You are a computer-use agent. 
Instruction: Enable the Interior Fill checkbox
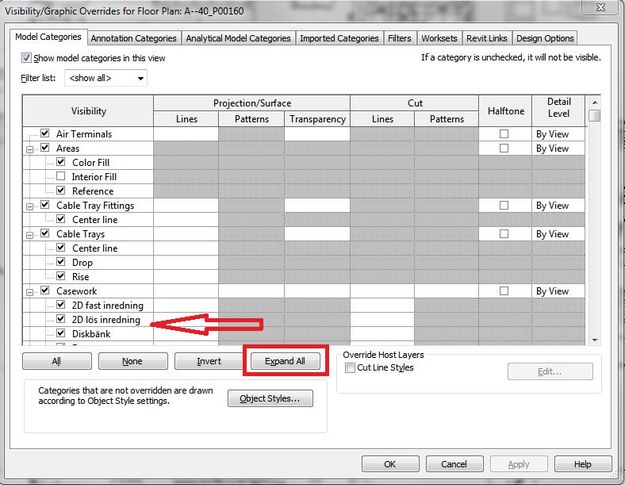pos(61,176)
